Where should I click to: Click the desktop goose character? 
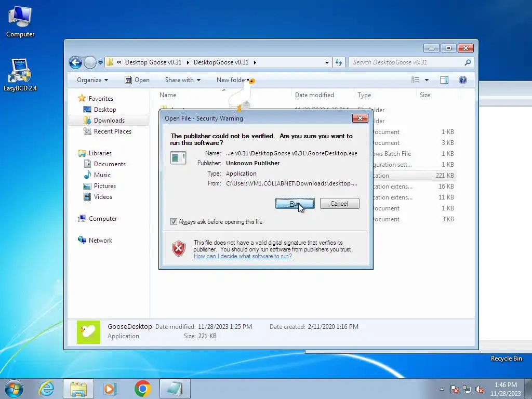[x=241, y=95]
